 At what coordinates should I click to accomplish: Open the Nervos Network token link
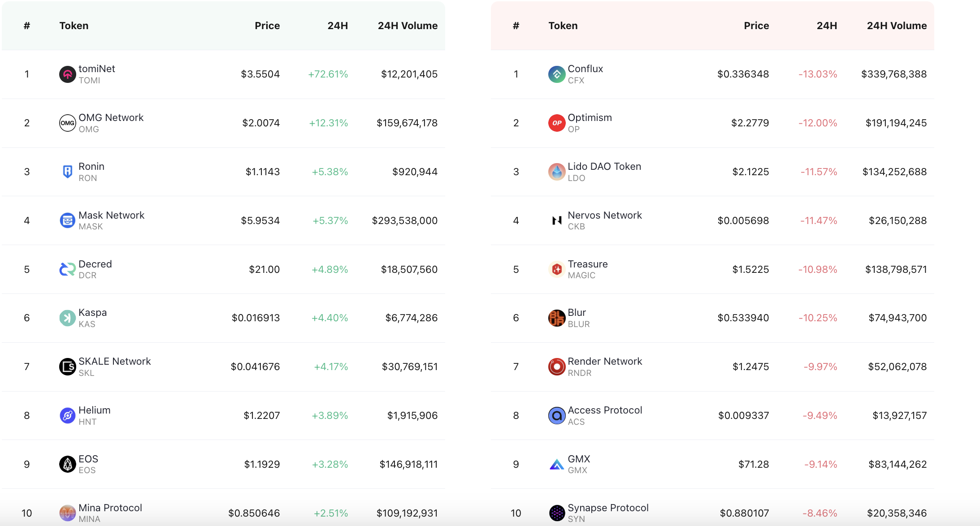604,216
